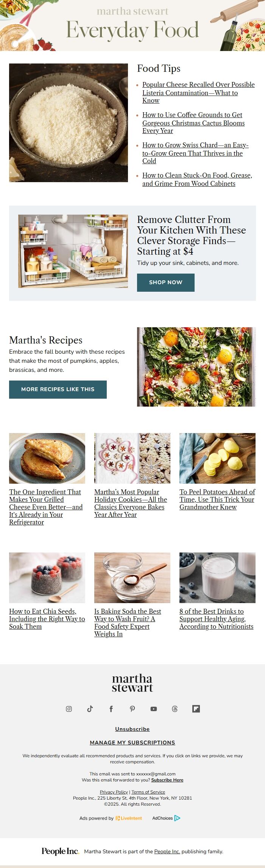265x868 pixels.
Task: Open the Instagram social icon
Action: [x=69, y=709]
